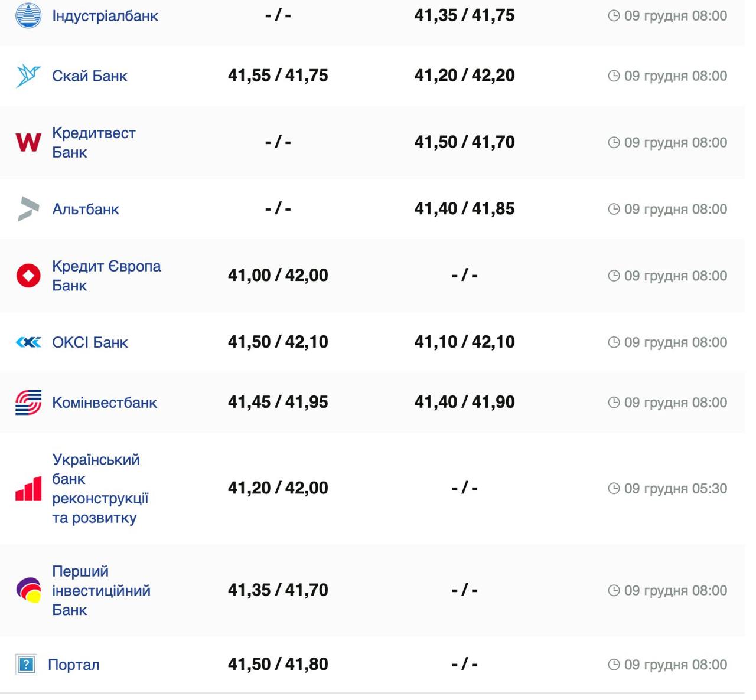This screenshot has height=700, width=756.
Task: Open the Перший інвестиційний Банк link
Action: (x=101, y=590)
